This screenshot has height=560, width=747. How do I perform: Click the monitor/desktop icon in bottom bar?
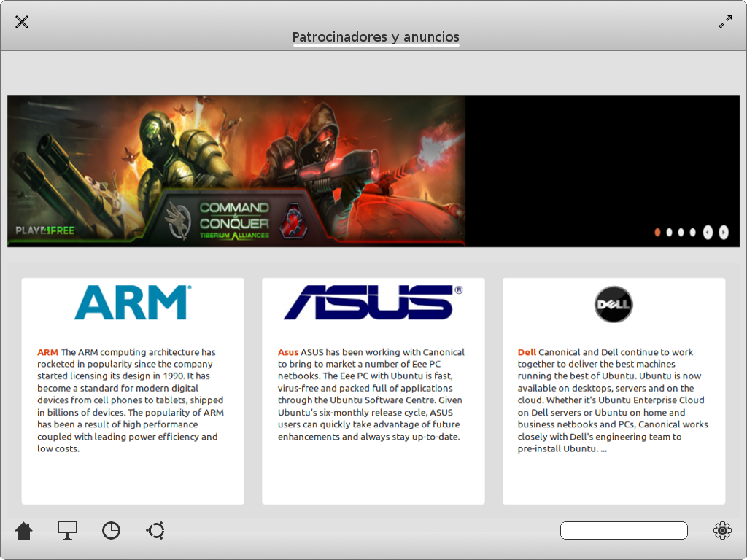67,531
